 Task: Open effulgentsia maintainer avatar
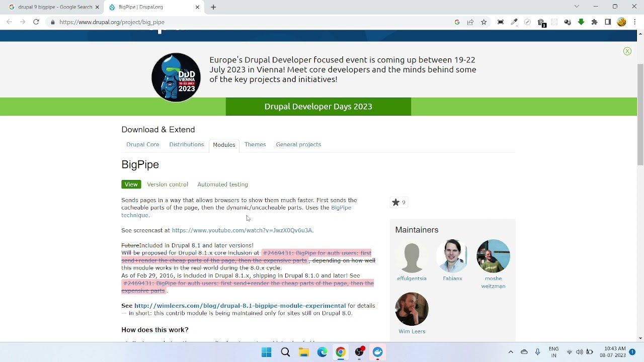[412, 256]
